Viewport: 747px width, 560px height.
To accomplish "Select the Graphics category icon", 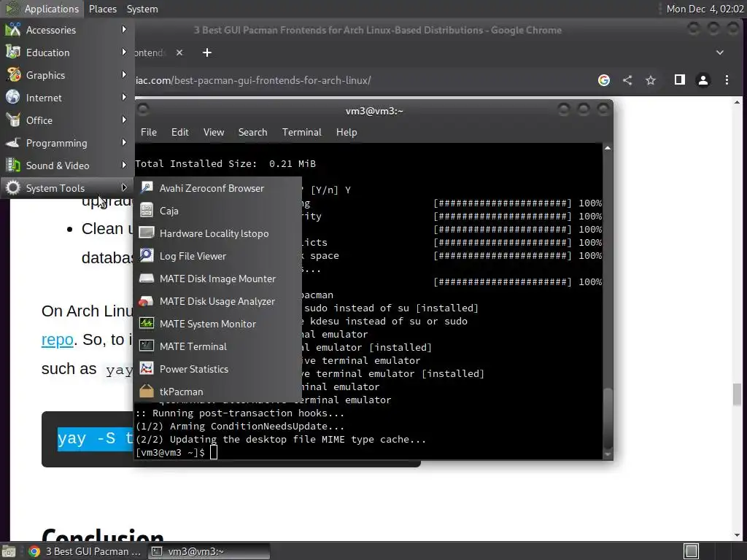I will [x=13, y=75].
